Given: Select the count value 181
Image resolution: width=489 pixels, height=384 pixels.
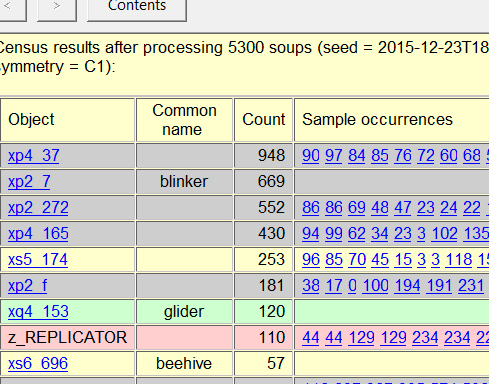Looking at the screenshot, I should 272,286.
